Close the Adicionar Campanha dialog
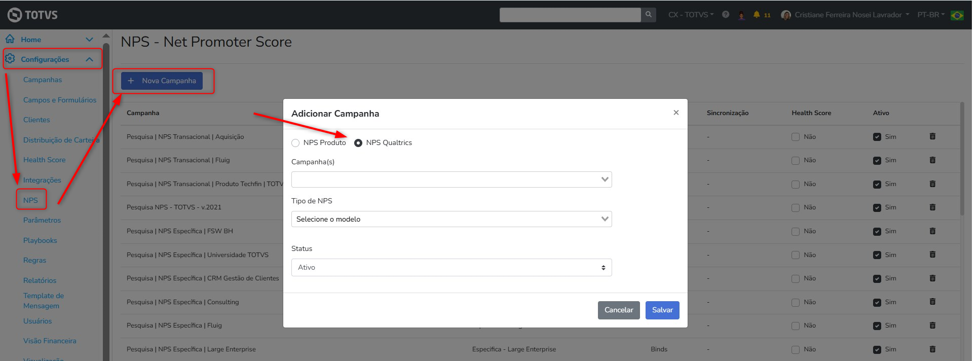The height and width of the screenshot is (361, 980). 676,113
